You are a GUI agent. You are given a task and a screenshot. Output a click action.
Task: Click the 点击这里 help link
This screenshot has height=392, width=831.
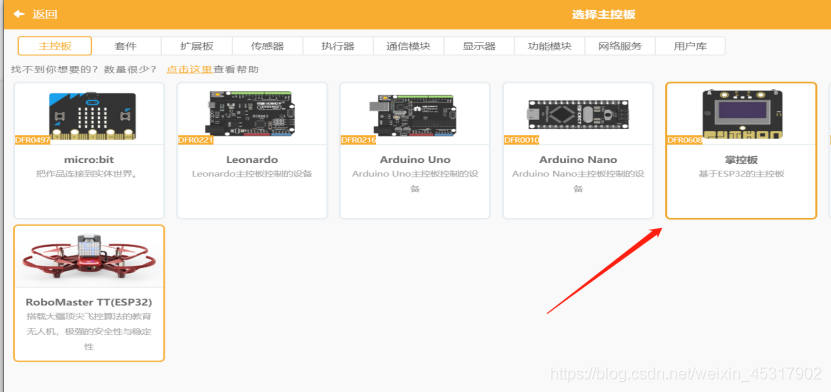point(189,69)
